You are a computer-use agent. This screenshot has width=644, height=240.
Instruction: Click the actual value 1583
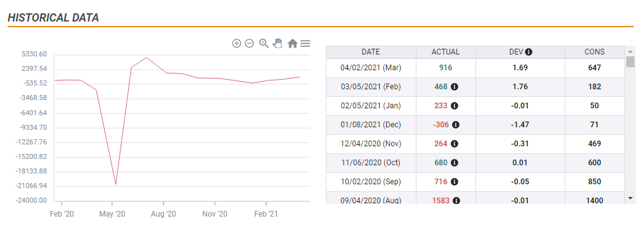(441, 201)
